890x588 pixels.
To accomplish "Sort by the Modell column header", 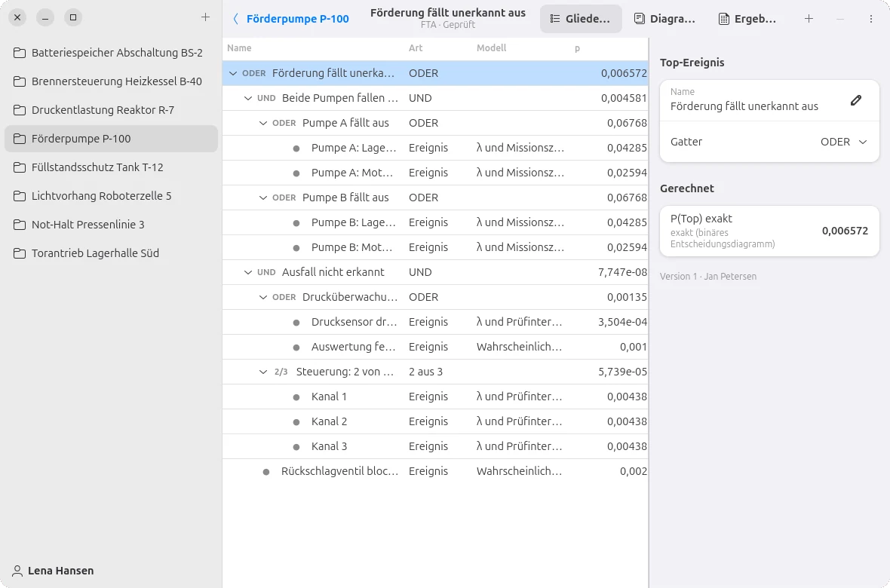I will (492, 48).
